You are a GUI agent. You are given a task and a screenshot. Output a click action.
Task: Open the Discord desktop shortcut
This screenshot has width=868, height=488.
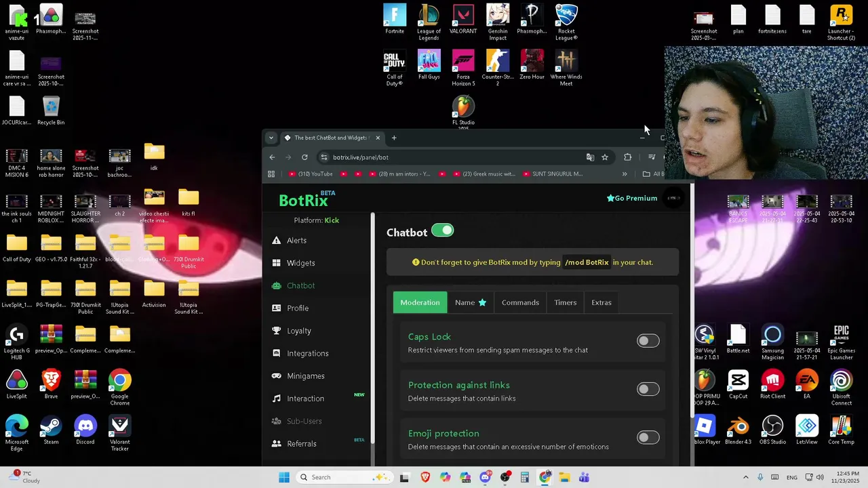point(85,430)
